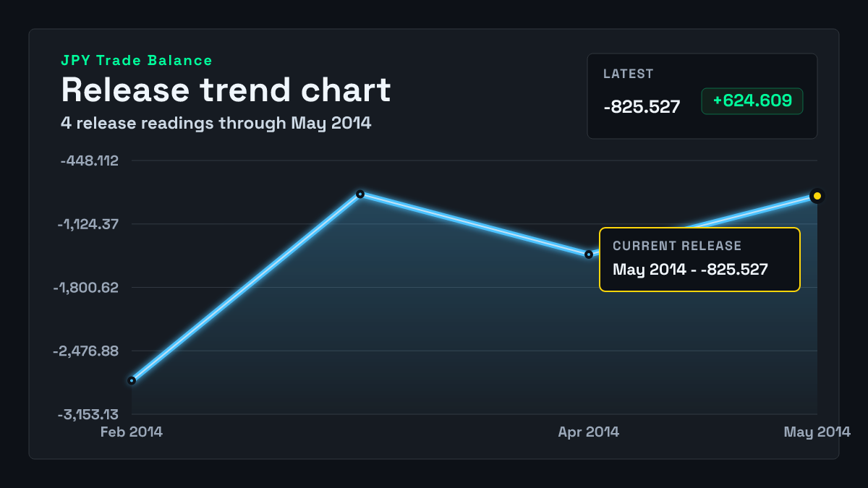Click the yellow May 2014 data point marker
This screenshot has width=868, height=488.
(817, 196)
